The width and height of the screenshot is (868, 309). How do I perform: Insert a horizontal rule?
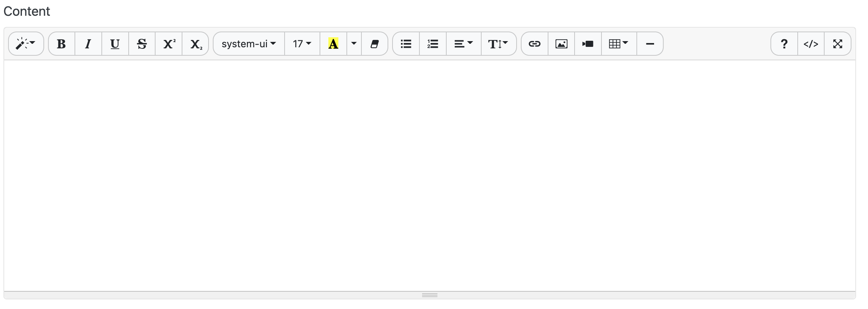(650, 44)
